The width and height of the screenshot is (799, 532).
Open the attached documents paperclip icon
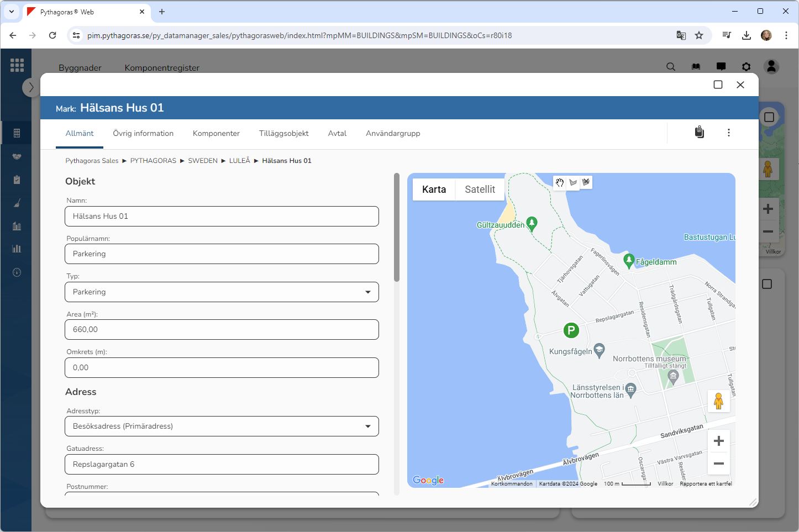pos(699,133)
